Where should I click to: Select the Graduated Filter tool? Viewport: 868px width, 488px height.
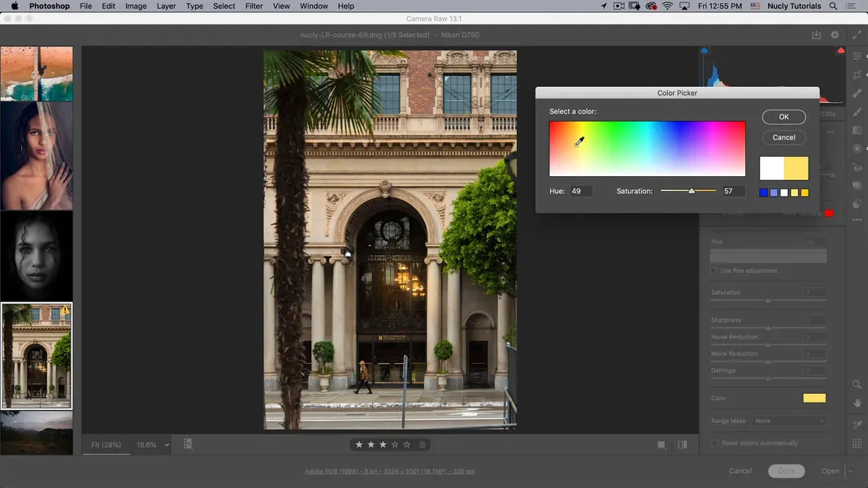point(857,130)
